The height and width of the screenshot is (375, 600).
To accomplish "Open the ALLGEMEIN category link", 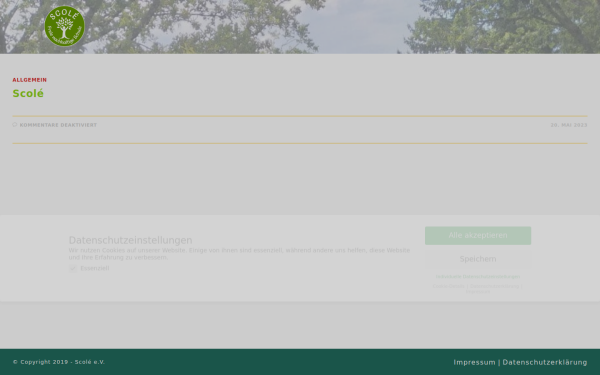I will point(29,80).
